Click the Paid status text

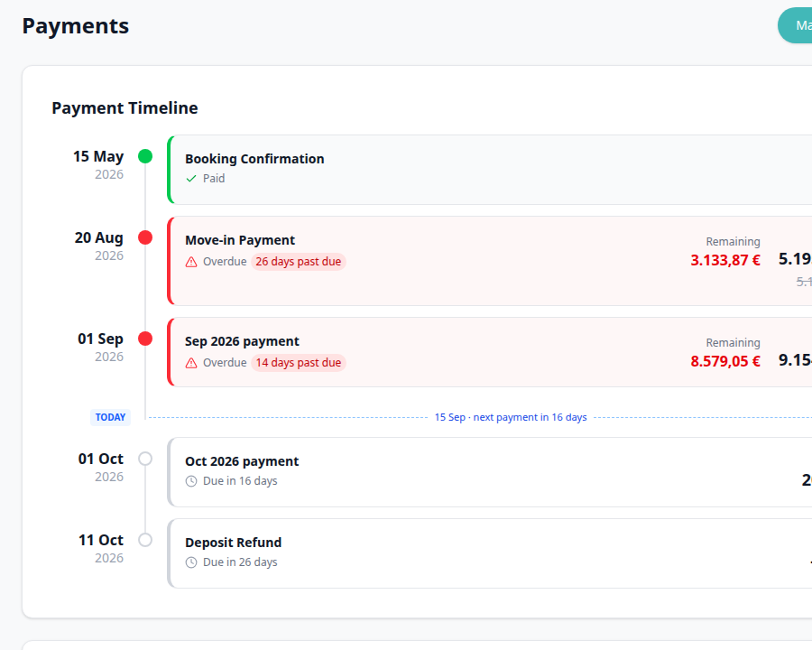tap(214, 179)
